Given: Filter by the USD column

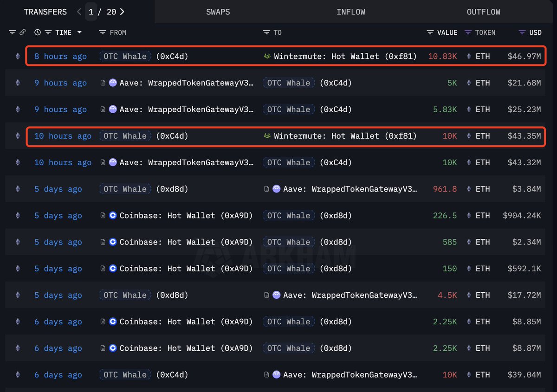Looking at the screenshot, I should 522,32.
